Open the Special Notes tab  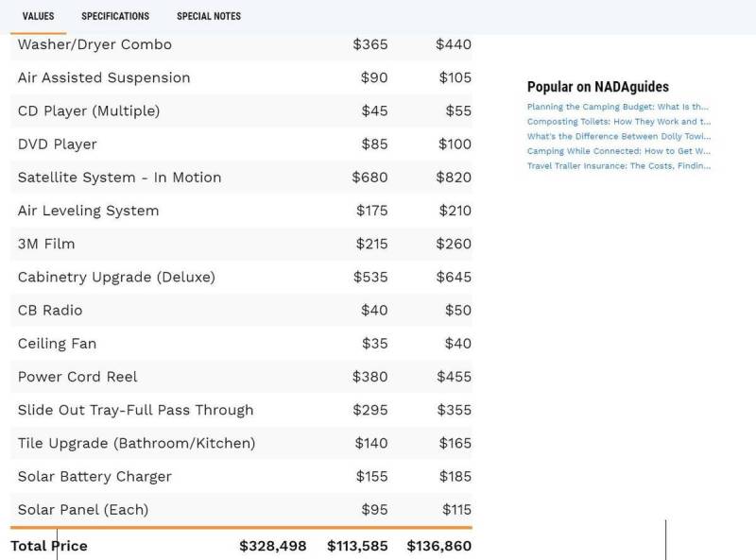click(209, 16)
